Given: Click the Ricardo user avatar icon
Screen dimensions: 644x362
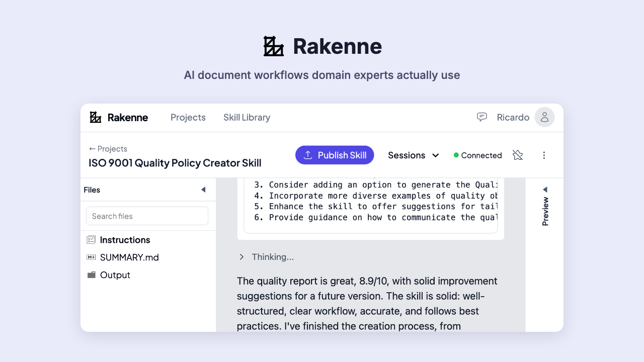Looking at the screenshot, I should coord(544,117).
